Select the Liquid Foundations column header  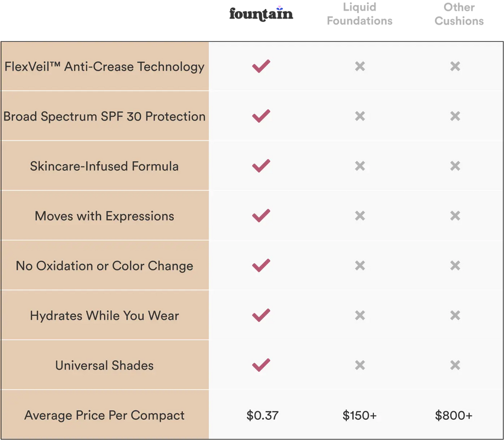[x=359, y=14]
